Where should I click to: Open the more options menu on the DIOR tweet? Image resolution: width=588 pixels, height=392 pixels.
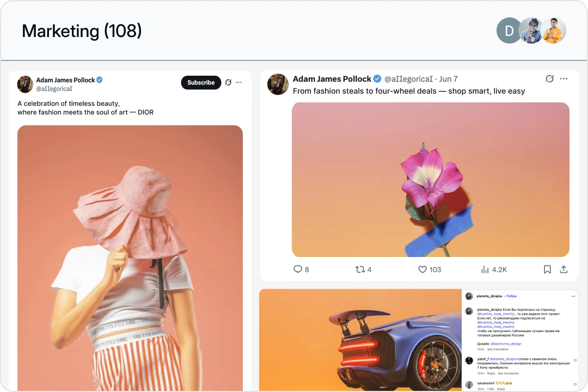coord(238,82)
